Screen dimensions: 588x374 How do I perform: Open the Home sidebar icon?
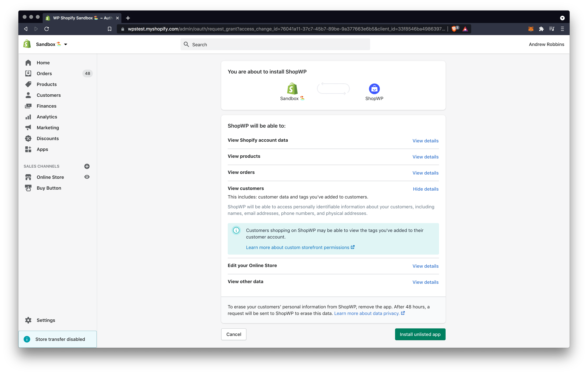tap(28, 63)
